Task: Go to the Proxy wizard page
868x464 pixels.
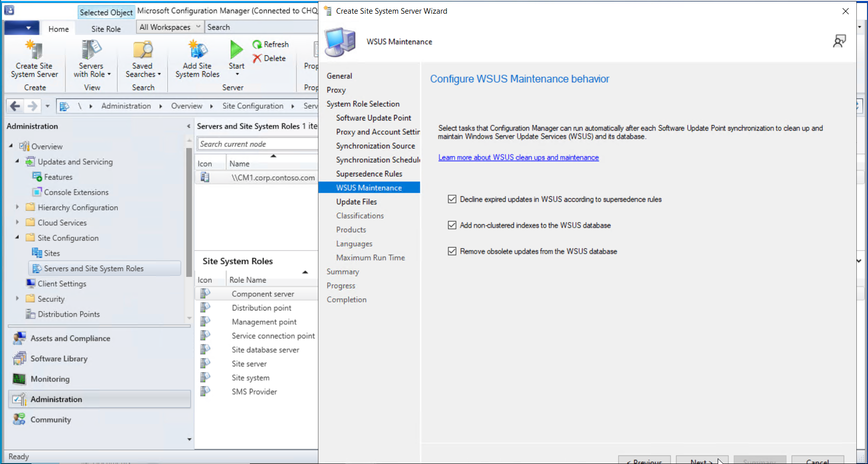Action: point(336,90)
